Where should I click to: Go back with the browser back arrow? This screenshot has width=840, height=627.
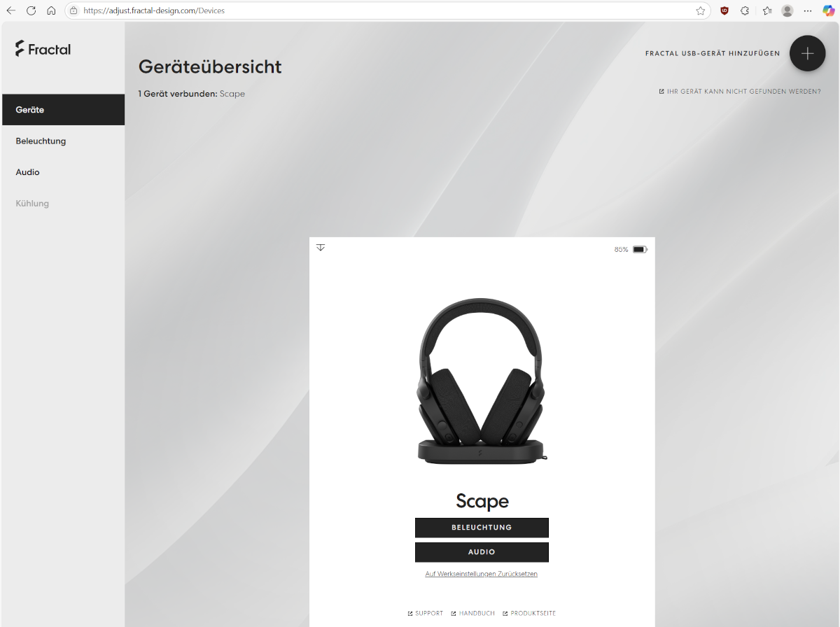tap(11, 10)
